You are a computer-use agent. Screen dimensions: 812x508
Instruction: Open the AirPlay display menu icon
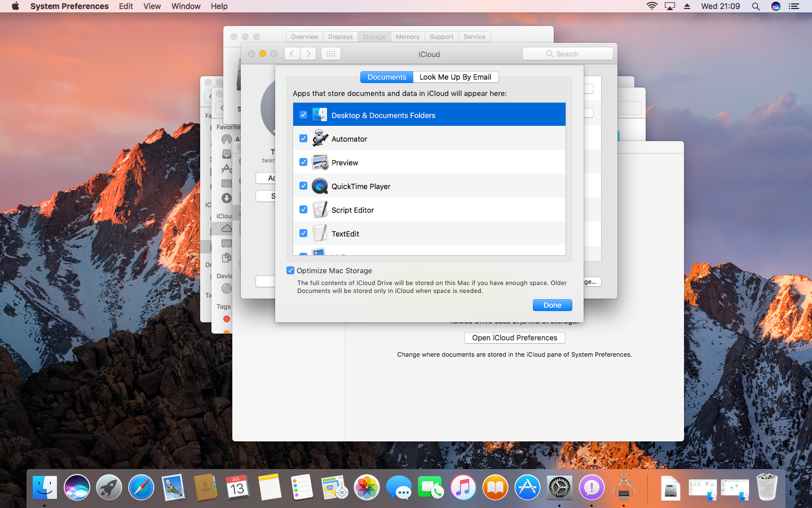pyautogui.click(x=670, y=6)
